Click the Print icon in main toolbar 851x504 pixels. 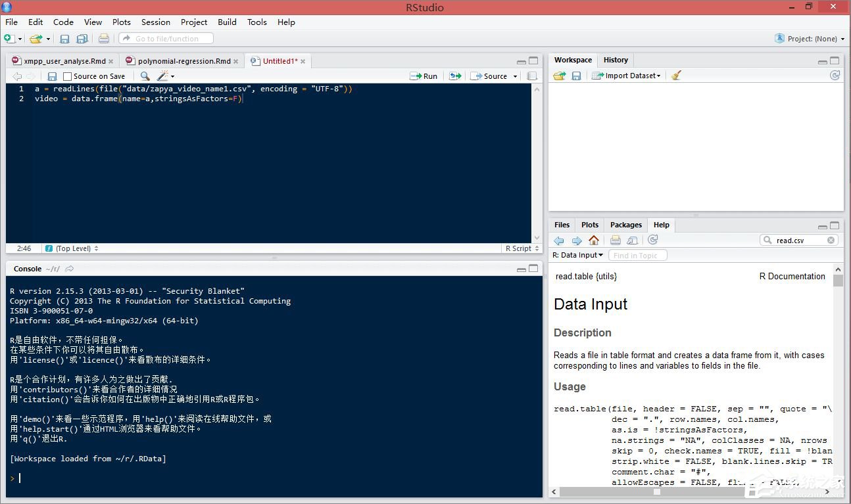click(104, 39)
